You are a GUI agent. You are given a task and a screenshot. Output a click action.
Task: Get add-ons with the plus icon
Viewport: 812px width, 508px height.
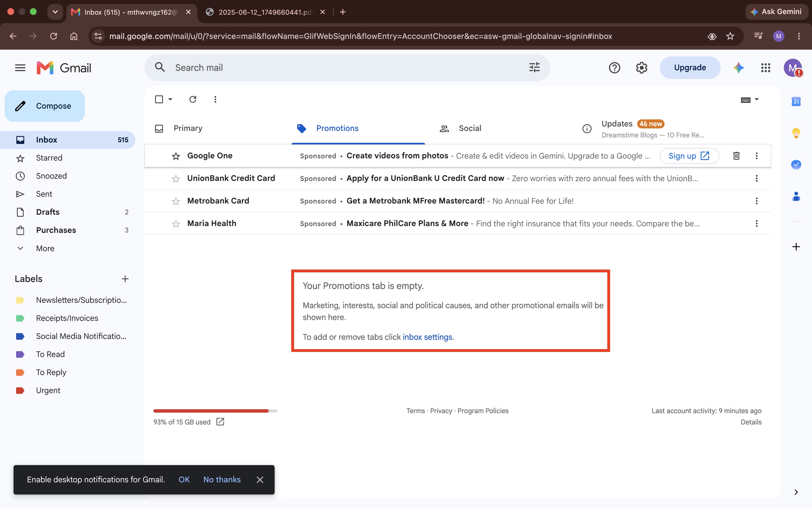(x=796, y=247)
